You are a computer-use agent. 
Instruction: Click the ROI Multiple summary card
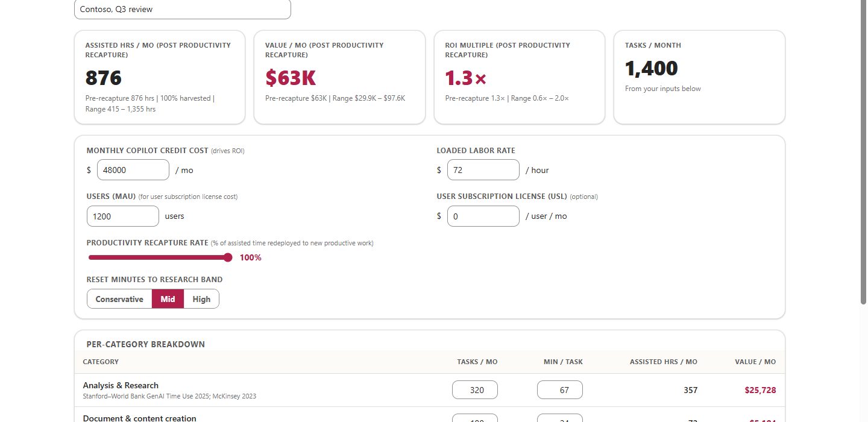(x=520, y=77)
